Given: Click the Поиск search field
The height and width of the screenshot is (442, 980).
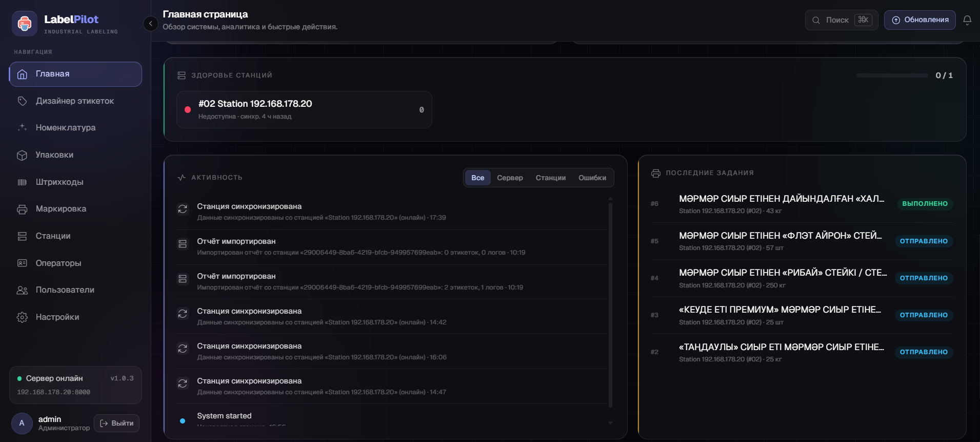Looking at the screenshot, I should [x=842, y=20].
